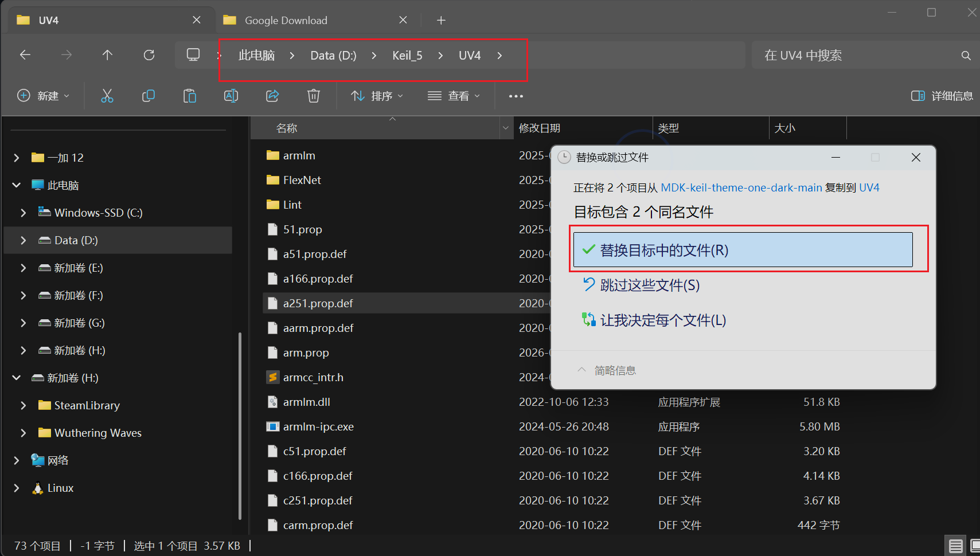
Task: Expand the 一加 12 tree node
Action: tap(17, 158)
